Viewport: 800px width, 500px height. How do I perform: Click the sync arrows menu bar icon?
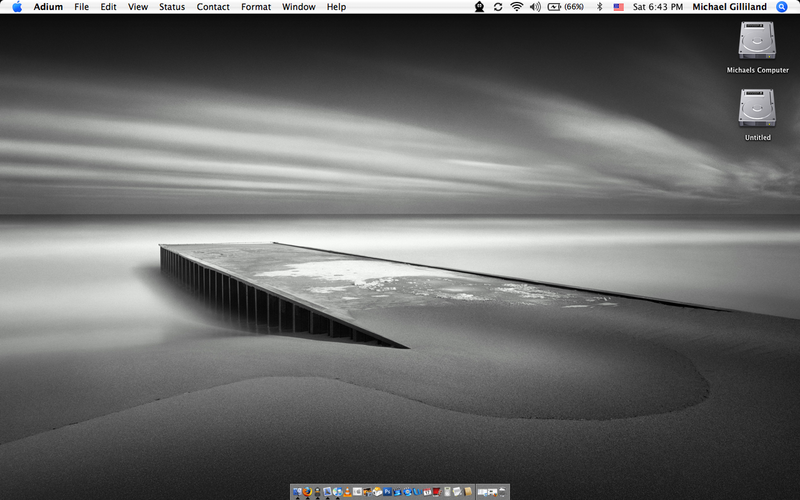(x=497, y=7)
